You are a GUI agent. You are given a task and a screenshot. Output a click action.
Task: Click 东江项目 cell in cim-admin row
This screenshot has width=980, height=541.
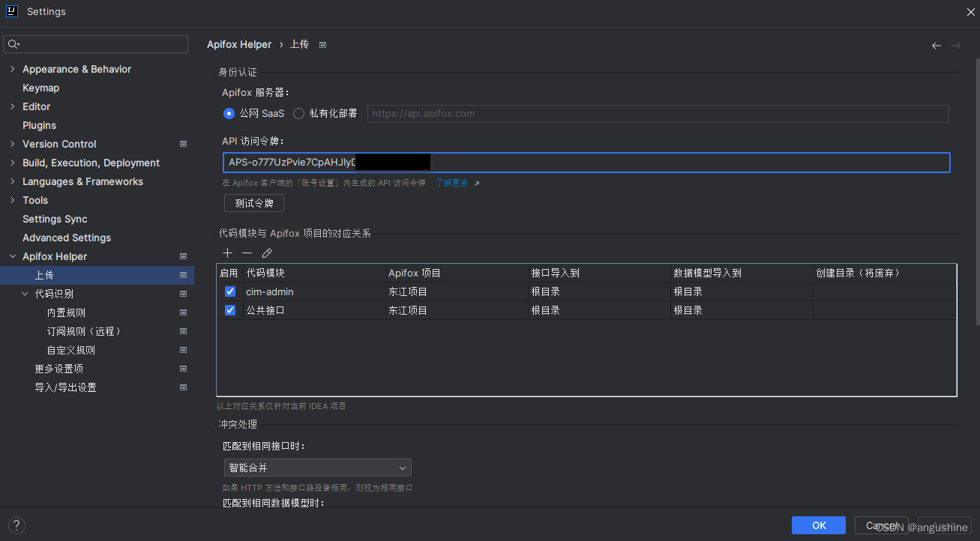click(456, 291)
